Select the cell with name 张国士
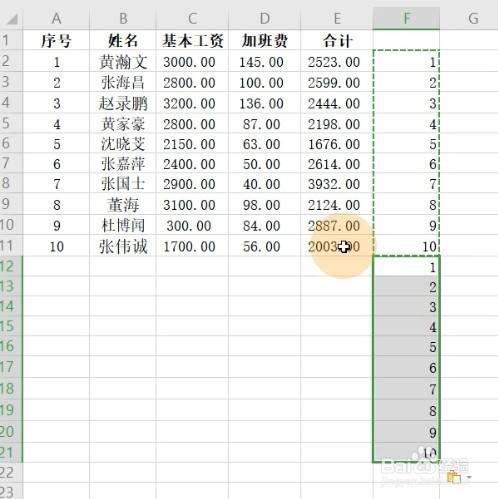 [123, 184]
